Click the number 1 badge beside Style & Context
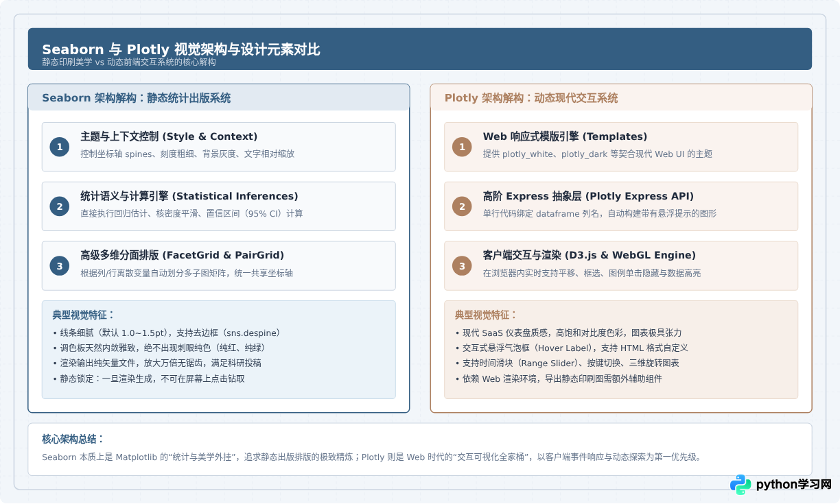The image size is (840, 504). tap(60, 147)
